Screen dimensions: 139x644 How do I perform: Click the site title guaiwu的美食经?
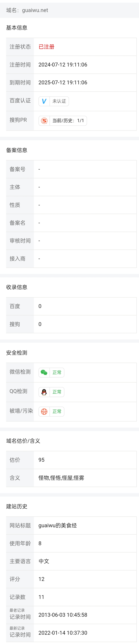point(58,526)
